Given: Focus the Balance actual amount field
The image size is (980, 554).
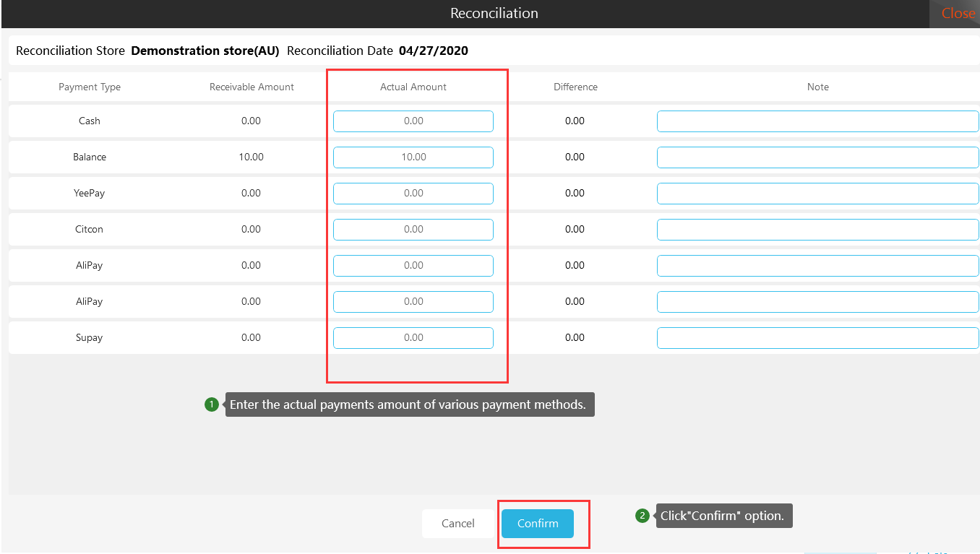Looking at the screenshot, I should click(x=413, y=157).
